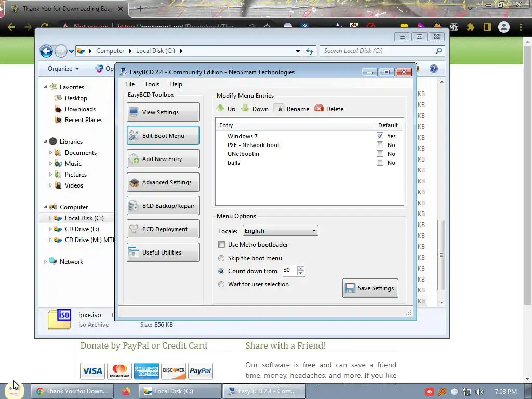Click the volume speaker tray icon
Screen dimensions: 532x399
479,392
